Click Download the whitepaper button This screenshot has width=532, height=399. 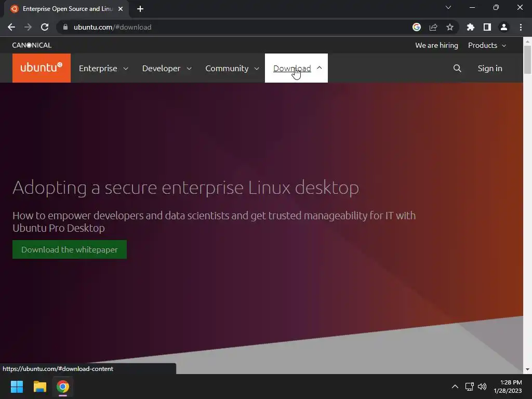[70, 249]
